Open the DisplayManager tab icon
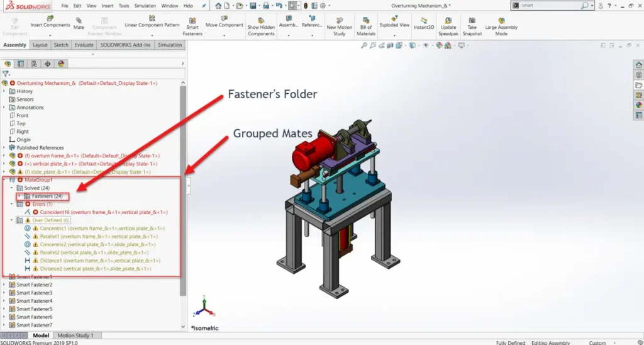This screenshot has height=345, width=644. (61, 64)
